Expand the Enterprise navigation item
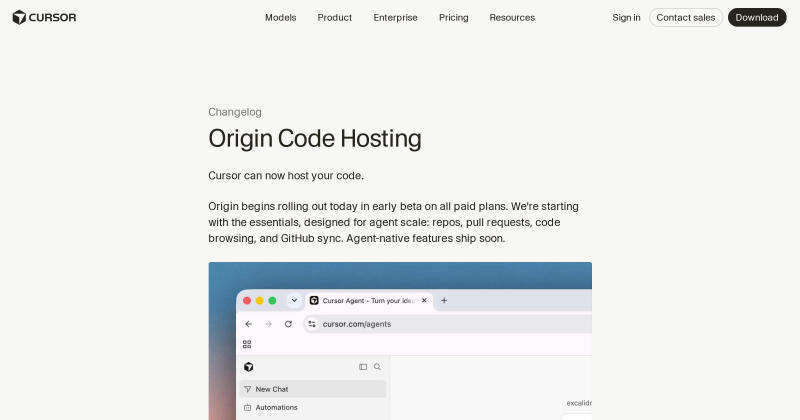This screenshot has height=420, width=800. pyautogui.click(x=395, y=17)
